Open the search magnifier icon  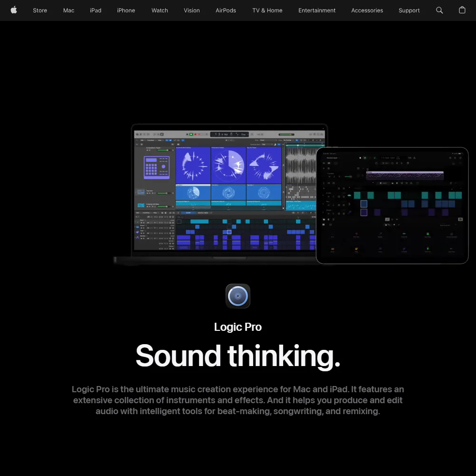click(439, 10)
